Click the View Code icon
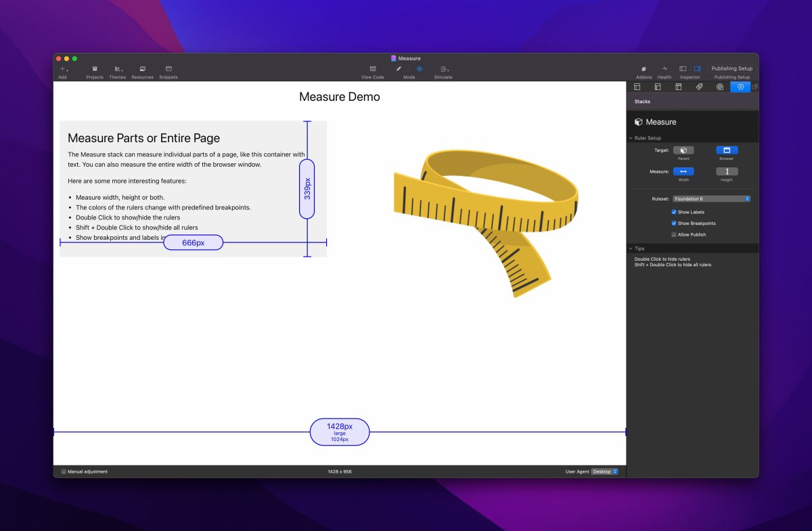This screenshot has height=531, width=812. tap(372, 69)
